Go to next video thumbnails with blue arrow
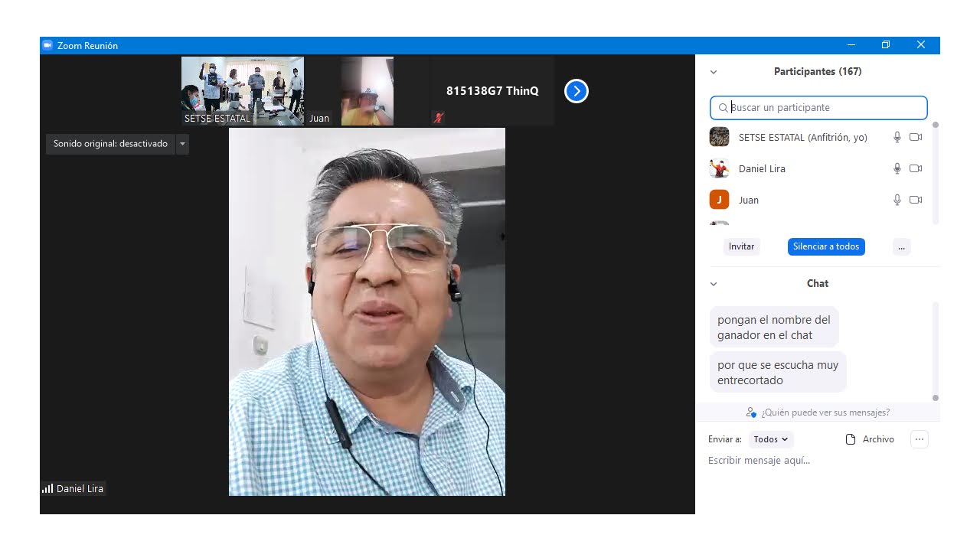The image size is (980, 551). [577, 91]
